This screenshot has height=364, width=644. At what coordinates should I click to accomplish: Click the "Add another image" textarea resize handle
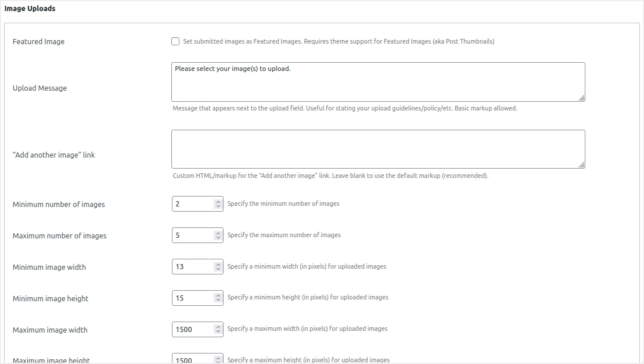pyautogui.click(x=581, y=165)
